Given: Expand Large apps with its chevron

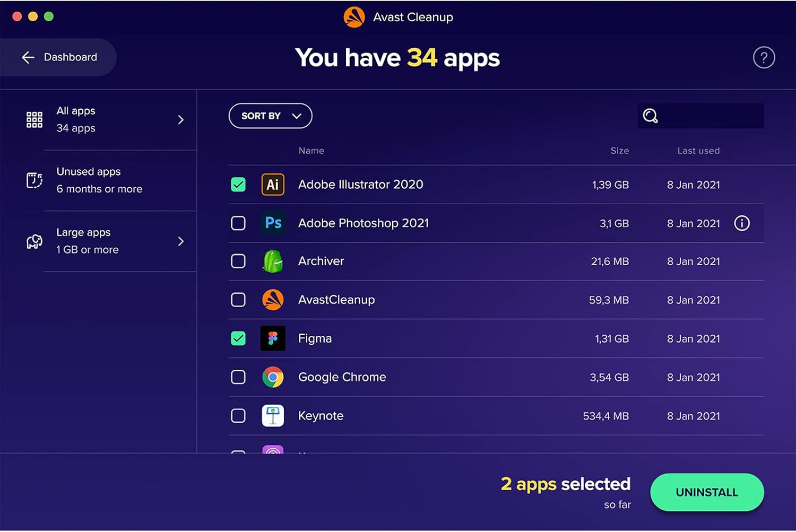Looking at the screenshot, I should pos(181,241).
